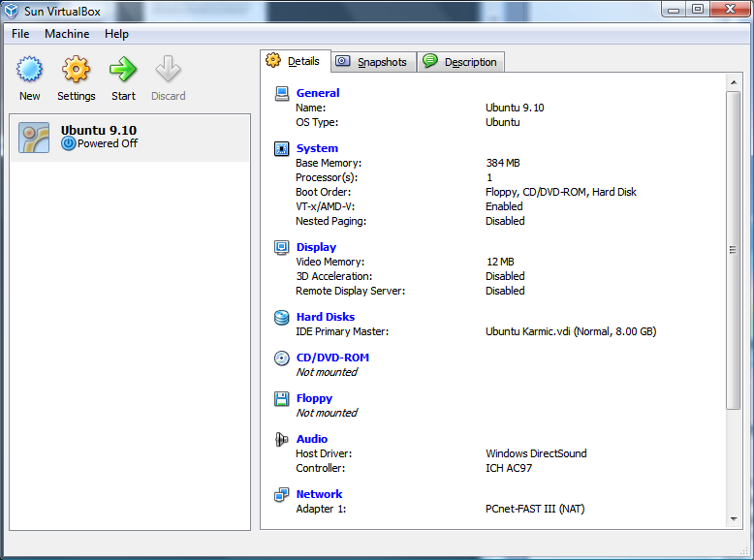This screenshot has width=754, height=560.
Task: Click the IDE Primary Master label
Action: (342, 331)
